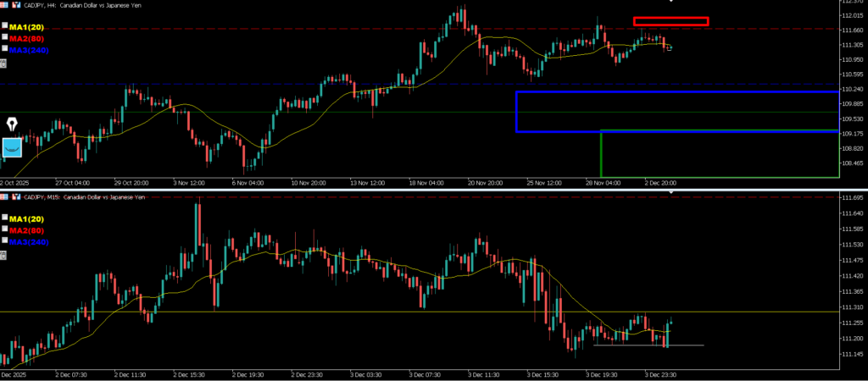Toggle the MA2(80) checkbox on H4 chart

[4, 38]
